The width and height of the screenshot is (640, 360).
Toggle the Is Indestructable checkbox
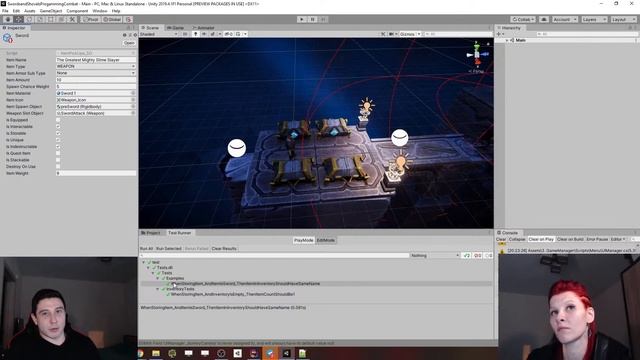coord(58,147)
